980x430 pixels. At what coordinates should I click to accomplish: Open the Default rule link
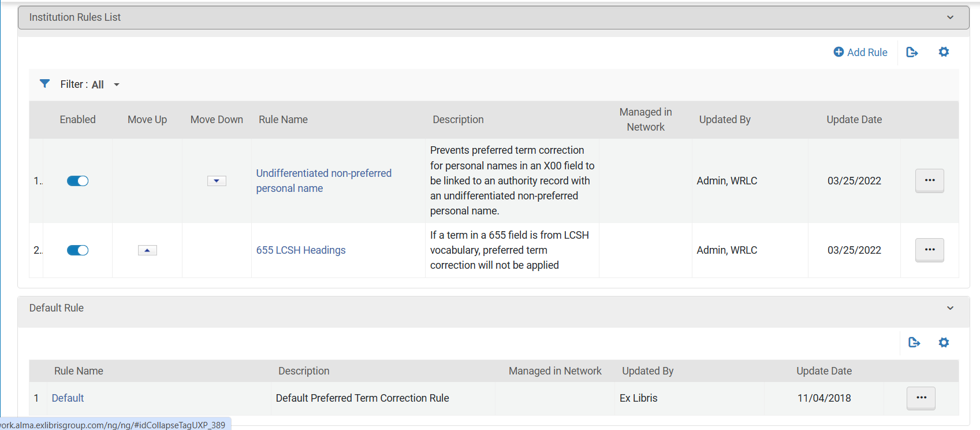point(68,398)
